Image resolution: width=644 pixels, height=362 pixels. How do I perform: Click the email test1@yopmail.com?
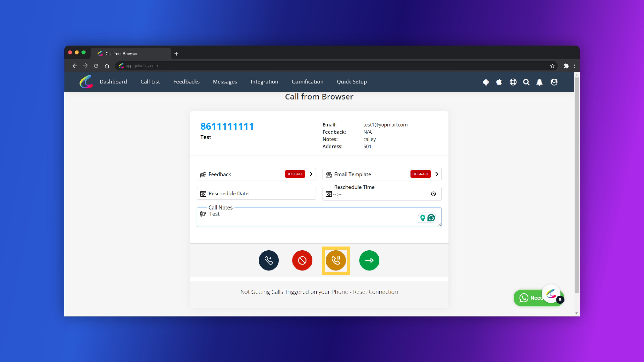(x=385, y=125)
